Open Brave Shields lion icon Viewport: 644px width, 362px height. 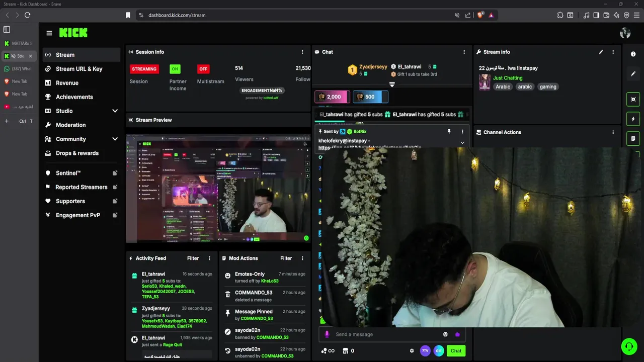480,15
